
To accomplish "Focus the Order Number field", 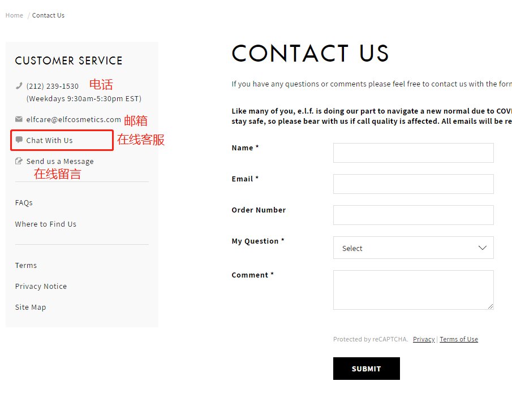I will (413, 215).
